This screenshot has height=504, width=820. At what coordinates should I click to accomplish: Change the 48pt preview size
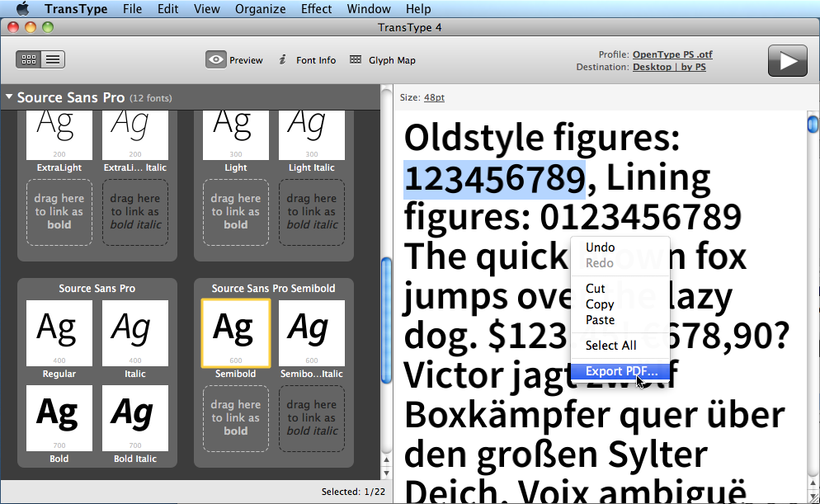[x=434, y=97]
